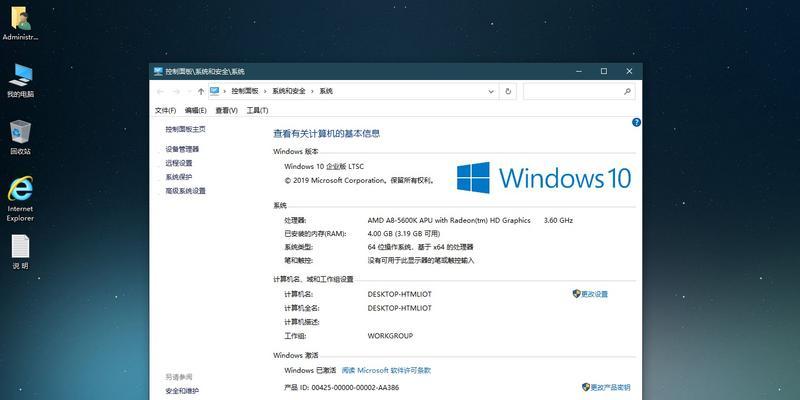Open 我的电脑 desktop icon

(x=20, y=81)
